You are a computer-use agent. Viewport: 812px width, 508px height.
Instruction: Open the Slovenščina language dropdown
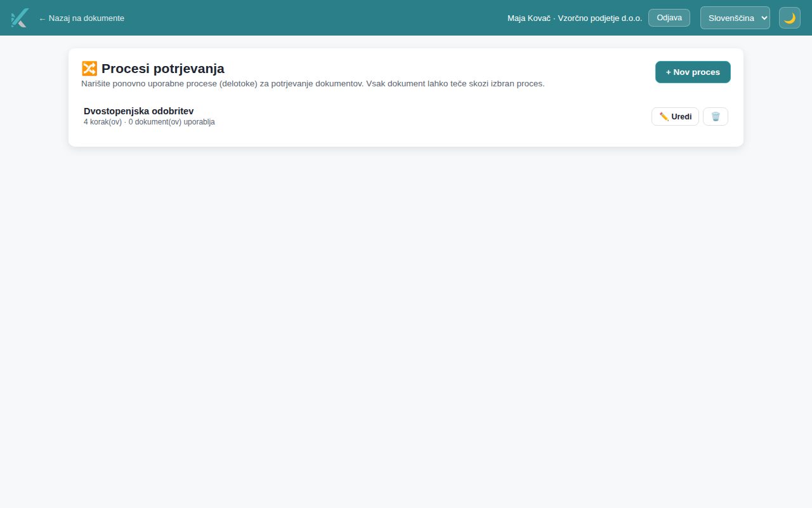click(735, 18)
